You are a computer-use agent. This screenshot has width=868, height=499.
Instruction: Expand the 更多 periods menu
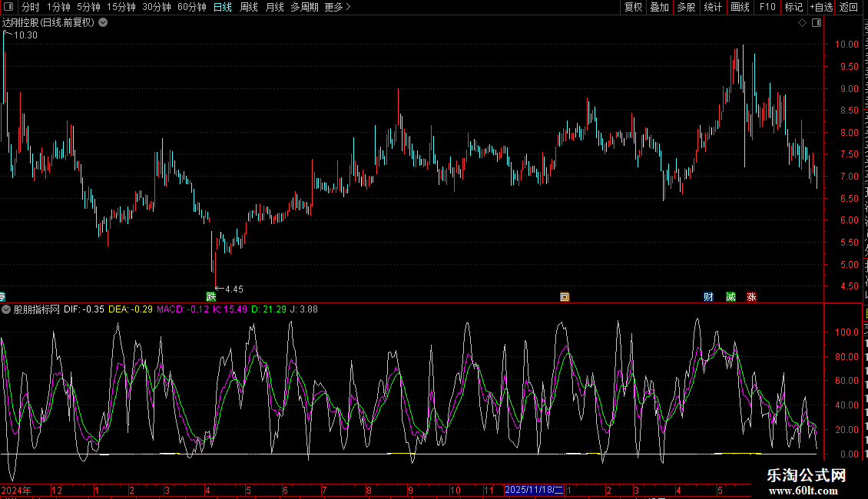click(x=338, y=7)
